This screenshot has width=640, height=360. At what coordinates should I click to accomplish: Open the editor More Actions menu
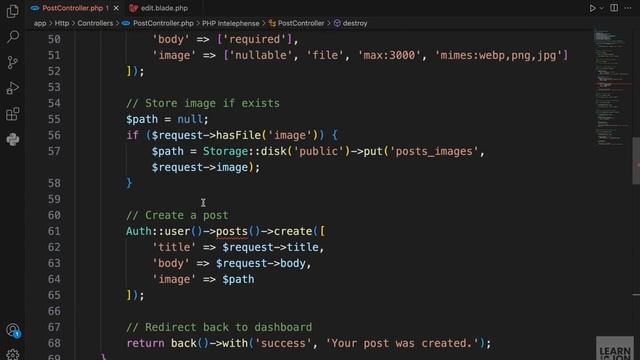[628, 8]
